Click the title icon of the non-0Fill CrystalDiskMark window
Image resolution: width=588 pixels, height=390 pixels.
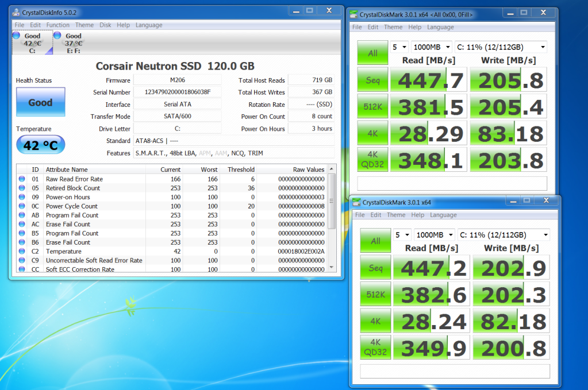356,202
